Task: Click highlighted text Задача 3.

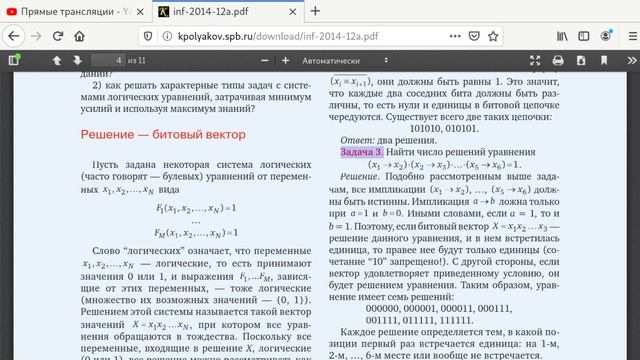Action: point(362,152)
